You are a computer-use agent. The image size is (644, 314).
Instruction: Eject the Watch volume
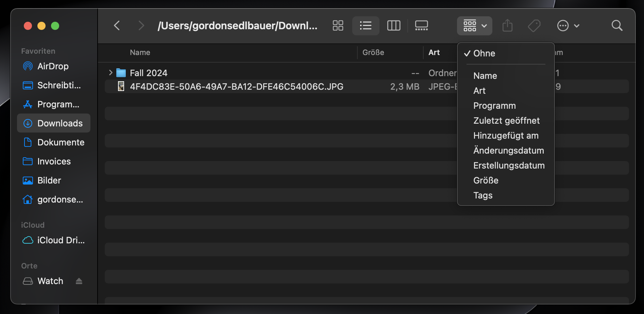pyautogui.click(x=79, y=281)
